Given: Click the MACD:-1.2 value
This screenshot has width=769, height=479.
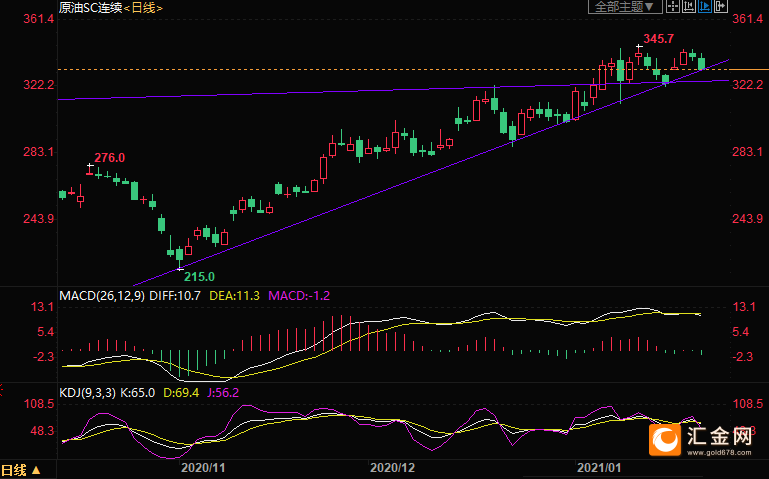Looking at the screenshot, I should [x=299, y=296].
